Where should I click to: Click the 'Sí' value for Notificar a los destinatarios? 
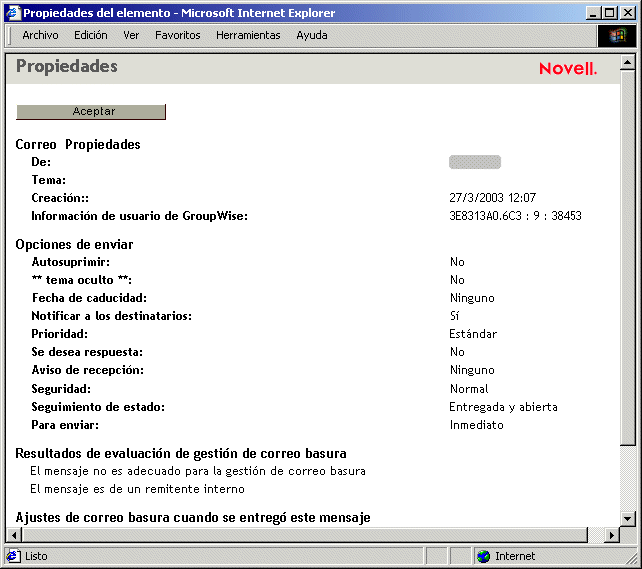tap(454, 316)
